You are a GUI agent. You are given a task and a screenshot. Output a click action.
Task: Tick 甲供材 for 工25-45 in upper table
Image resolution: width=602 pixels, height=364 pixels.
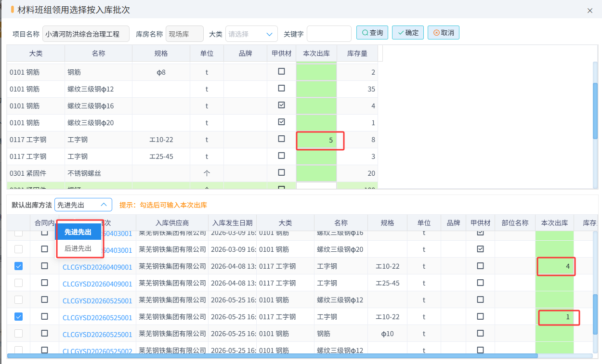click(281, 156)
